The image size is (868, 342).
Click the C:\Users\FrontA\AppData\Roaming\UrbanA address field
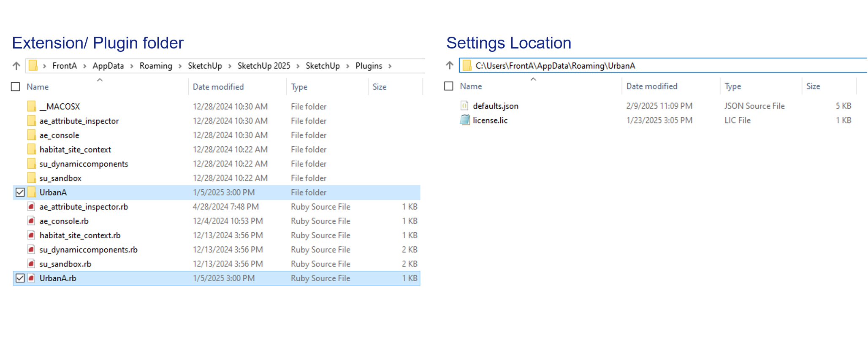point(663,65)
